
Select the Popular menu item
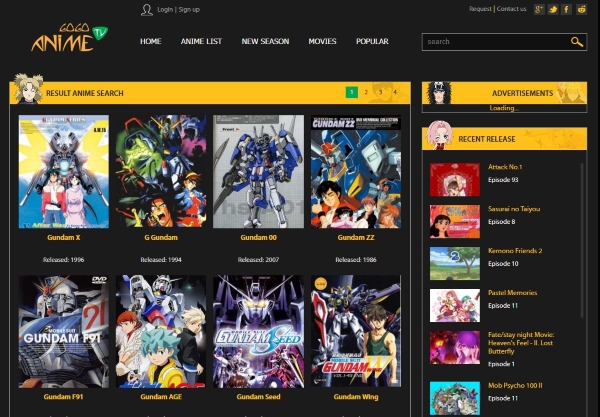click(372, 42)
